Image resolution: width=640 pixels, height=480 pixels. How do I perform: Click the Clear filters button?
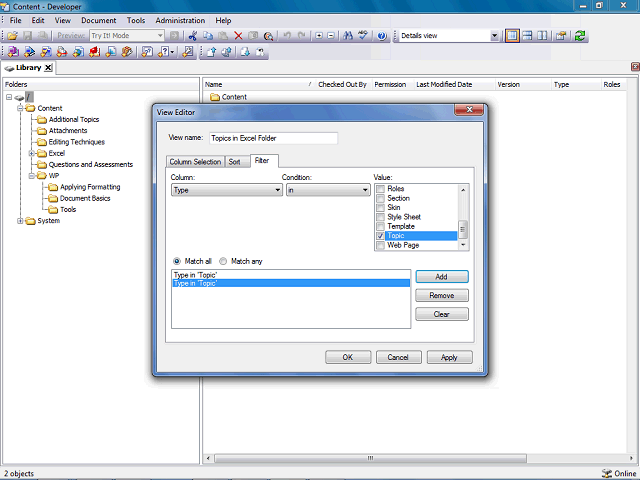442,314
